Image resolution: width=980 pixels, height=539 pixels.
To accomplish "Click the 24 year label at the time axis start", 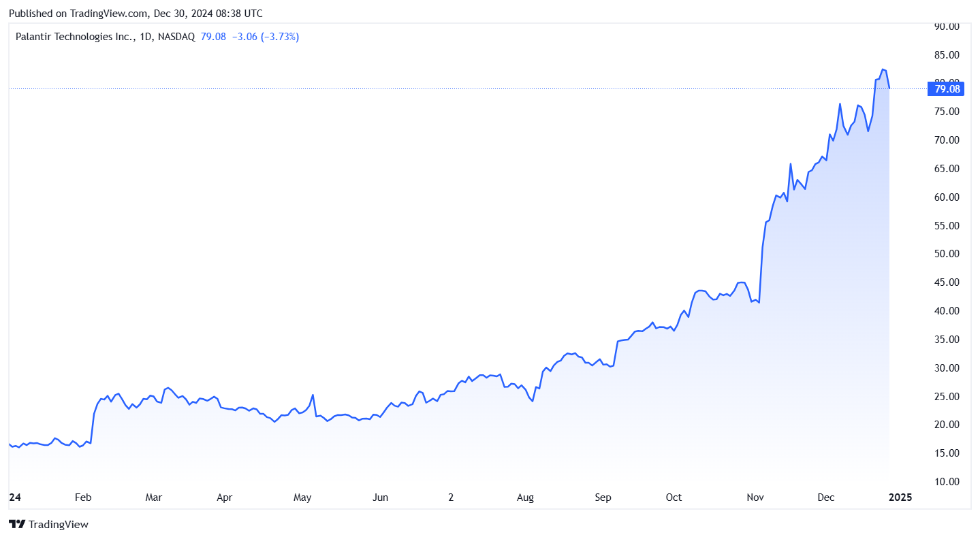I will coord(14,497).
